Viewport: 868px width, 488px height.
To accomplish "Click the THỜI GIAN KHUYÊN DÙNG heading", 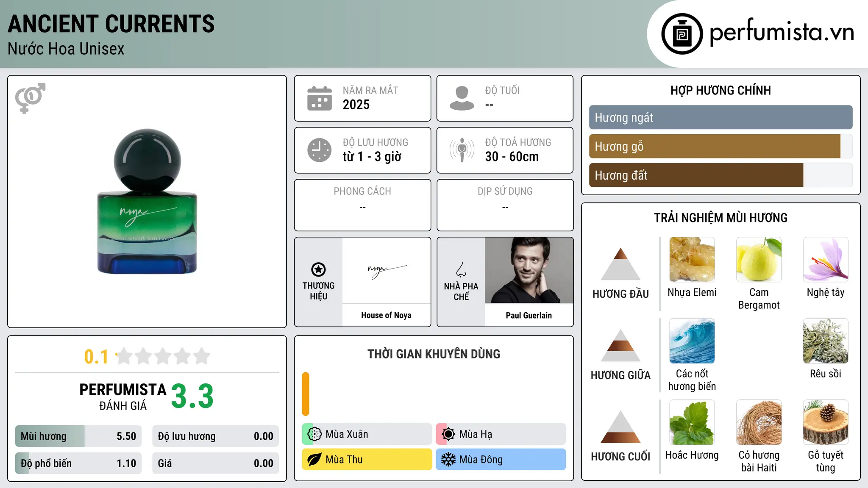I will (434, 354).
